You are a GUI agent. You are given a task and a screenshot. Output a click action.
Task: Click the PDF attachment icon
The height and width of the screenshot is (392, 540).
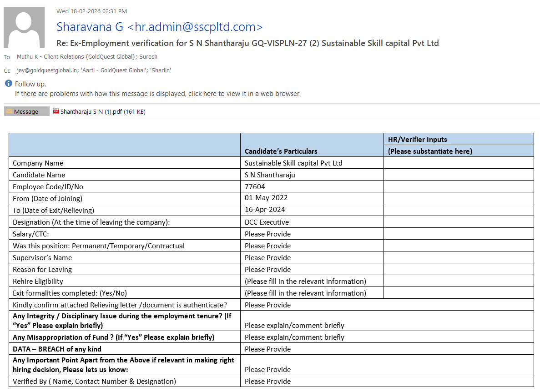point(56,111)
